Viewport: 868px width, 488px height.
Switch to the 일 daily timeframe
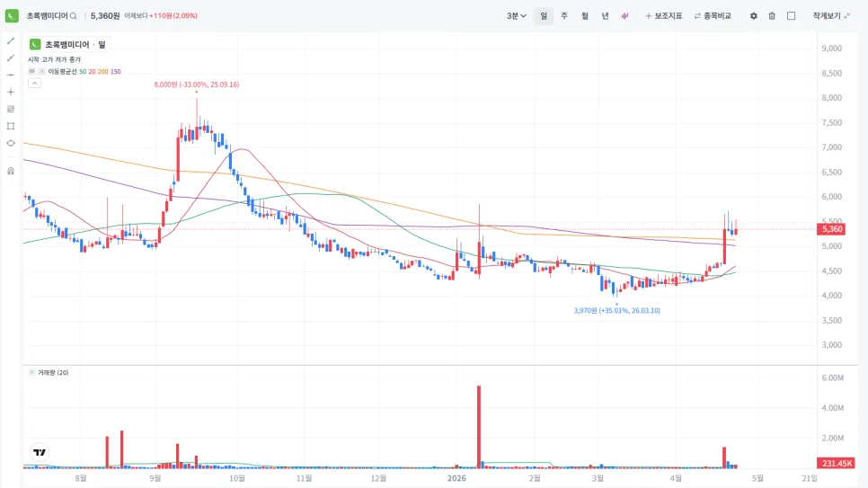click(x=544, y=16)
